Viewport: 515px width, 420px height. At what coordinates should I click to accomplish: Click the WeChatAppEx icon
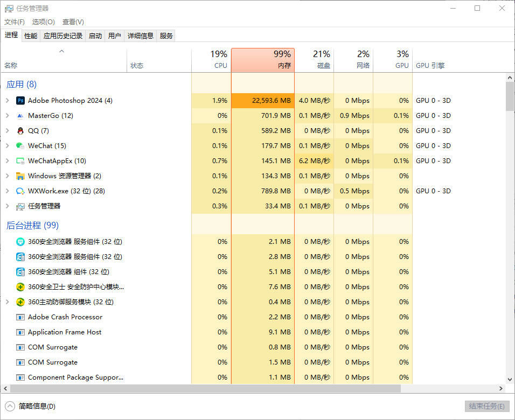20,161
